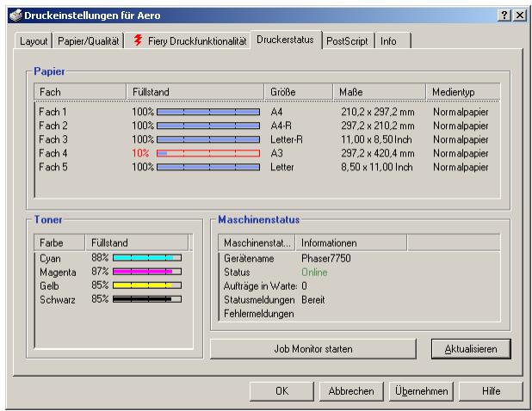
Task: Click the Fehlermeldungen row label
Action: click(x=258, y=314)
